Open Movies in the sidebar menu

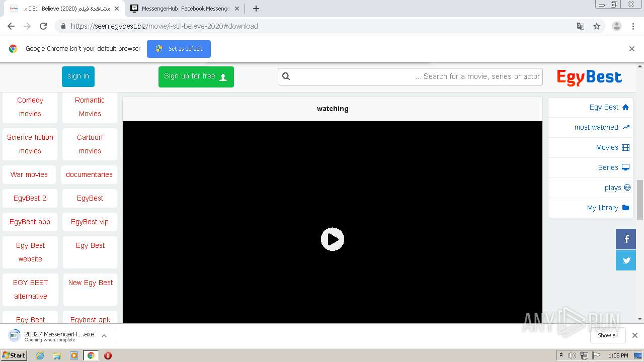click(591, 147)
